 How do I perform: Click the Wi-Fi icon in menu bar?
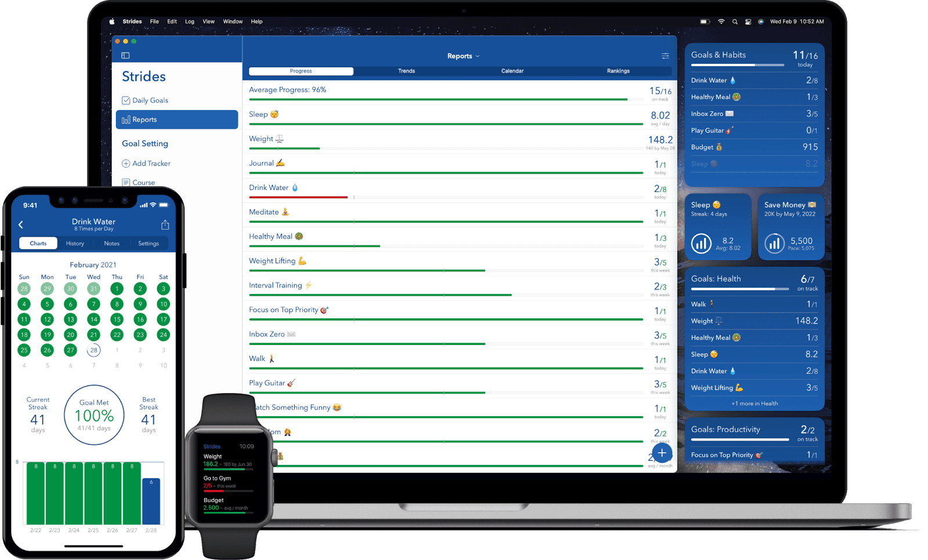pyautogui.click(x=721, y=21)
